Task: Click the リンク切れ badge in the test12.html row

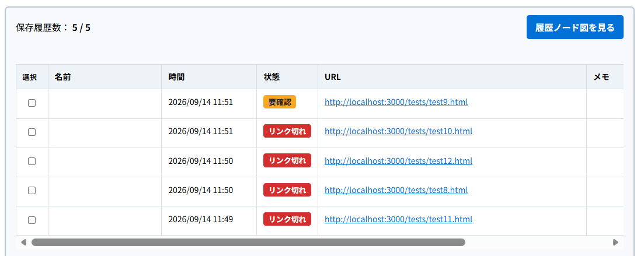Action: click(x=287, y=160)
